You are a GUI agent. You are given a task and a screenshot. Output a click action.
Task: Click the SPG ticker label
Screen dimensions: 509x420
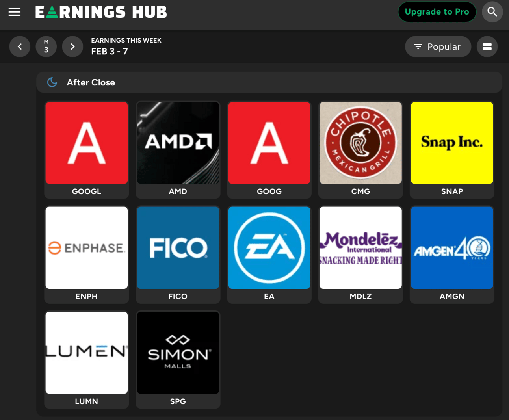pos(178,401)
